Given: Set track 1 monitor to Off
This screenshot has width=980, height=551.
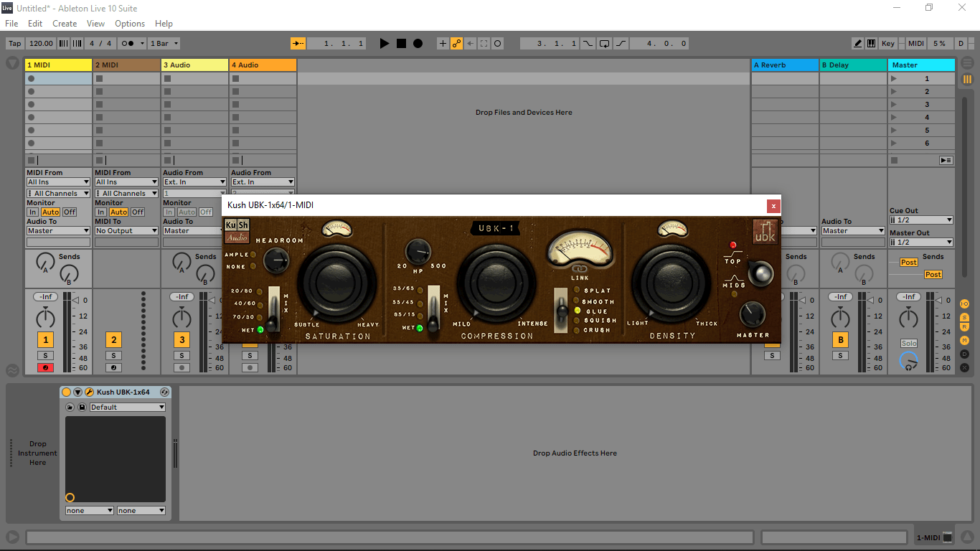Looking at the screenshot, I should 69,212.
